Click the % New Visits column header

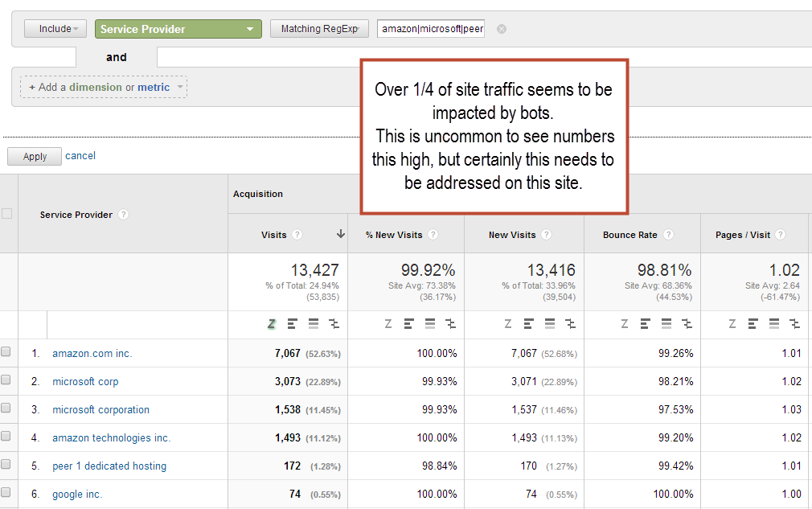tap(394, 235)
